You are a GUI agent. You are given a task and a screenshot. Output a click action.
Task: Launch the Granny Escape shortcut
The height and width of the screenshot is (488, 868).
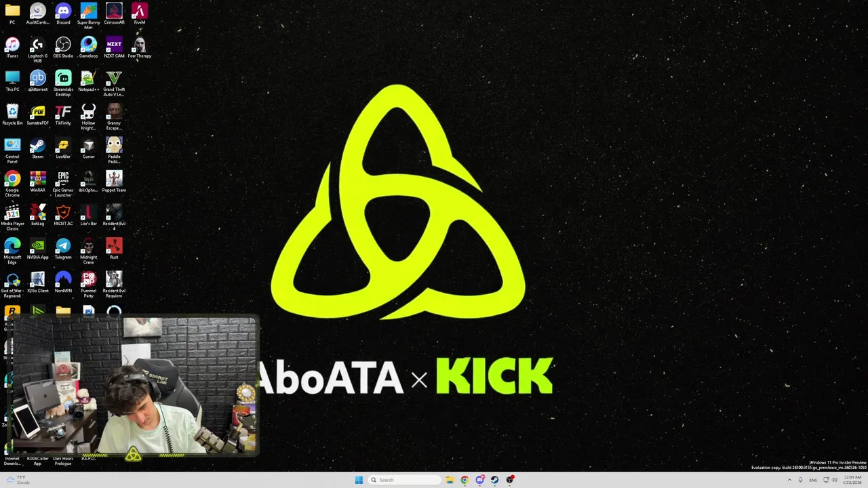tap(114, 117)
